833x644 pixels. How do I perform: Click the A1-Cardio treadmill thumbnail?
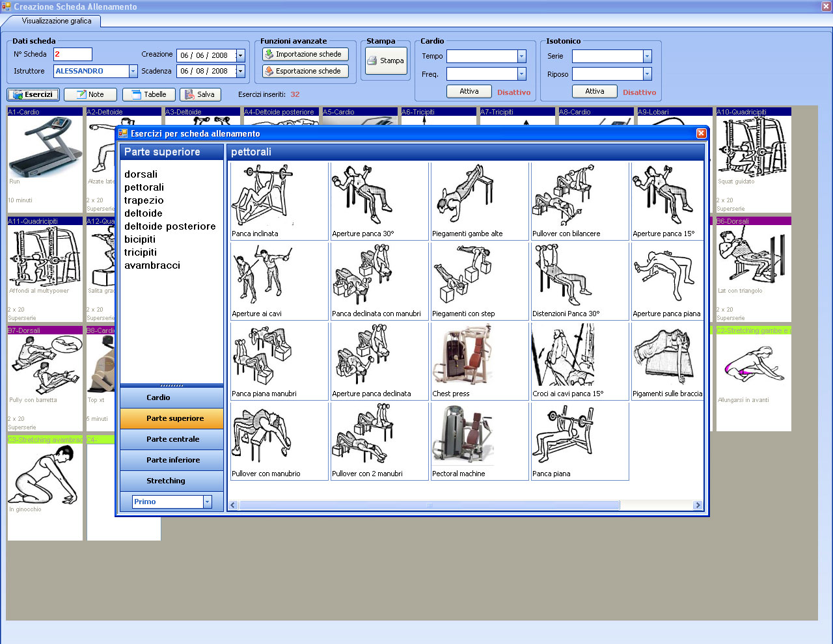(44, 148)
